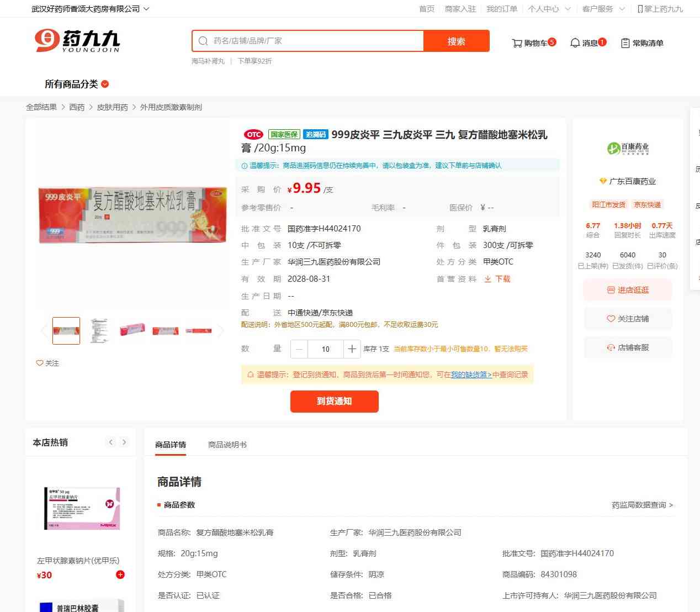Toggle 关注店铺 for the store
Viewport: 700px width, 612px height.
point(628,319)
